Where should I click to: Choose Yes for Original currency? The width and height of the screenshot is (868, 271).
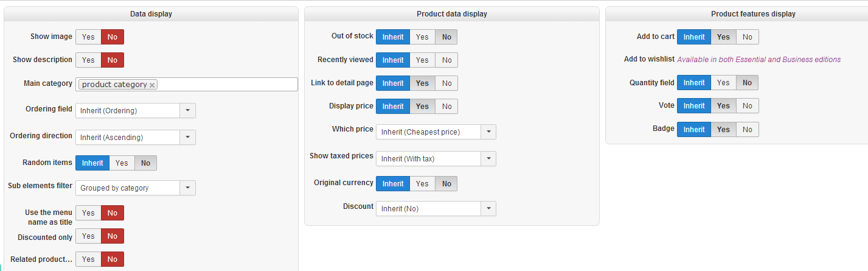[422, 183]
